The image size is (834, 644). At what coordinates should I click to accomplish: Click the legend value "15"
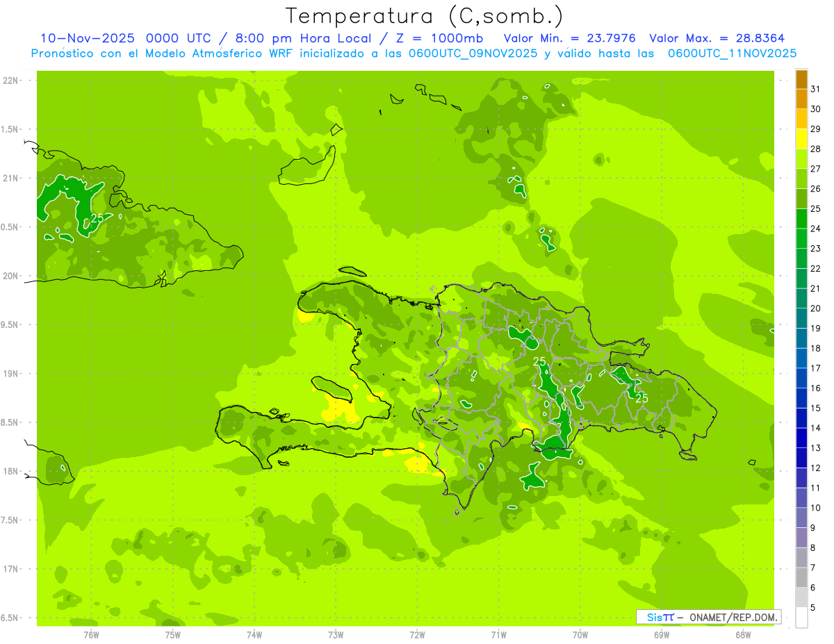(x=816, y=408)
